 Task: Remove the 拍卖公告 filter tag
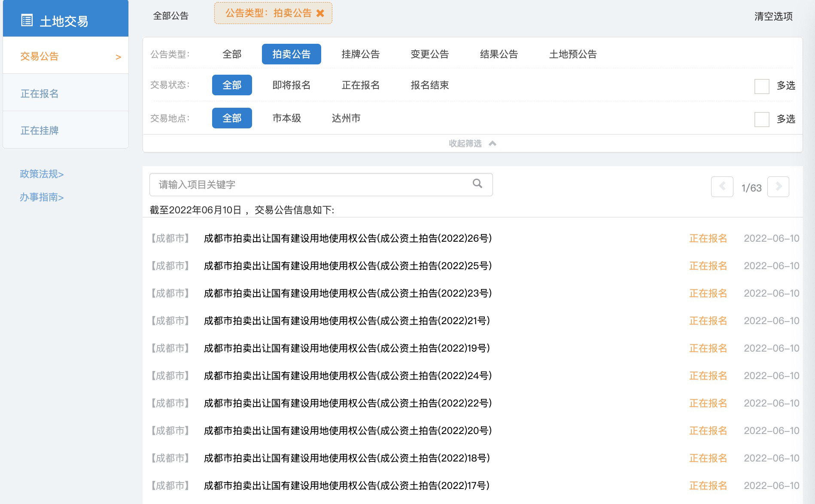320,13
